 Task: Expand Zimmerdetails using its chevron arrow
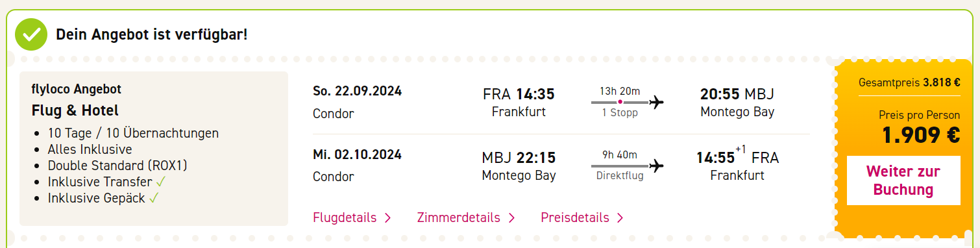pyautogui.click(x=511, y=218)
